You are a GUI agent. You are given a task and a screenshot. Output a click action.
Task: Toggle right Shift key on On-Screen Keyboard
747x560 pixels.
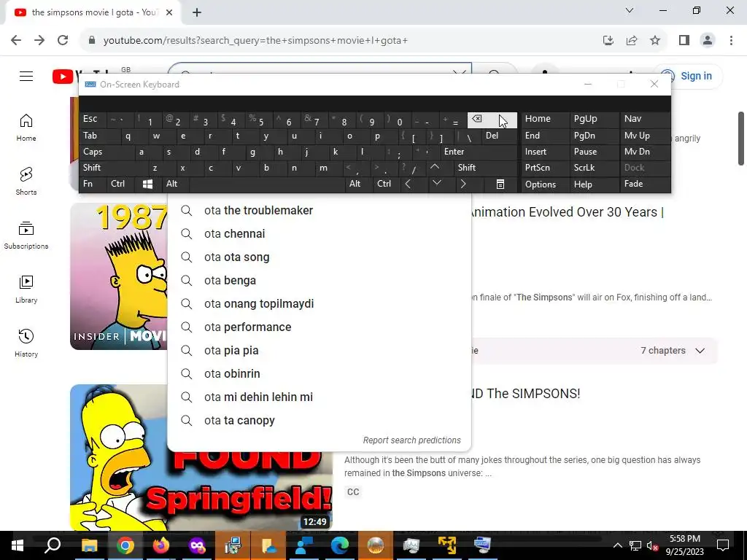pos(485,168)
